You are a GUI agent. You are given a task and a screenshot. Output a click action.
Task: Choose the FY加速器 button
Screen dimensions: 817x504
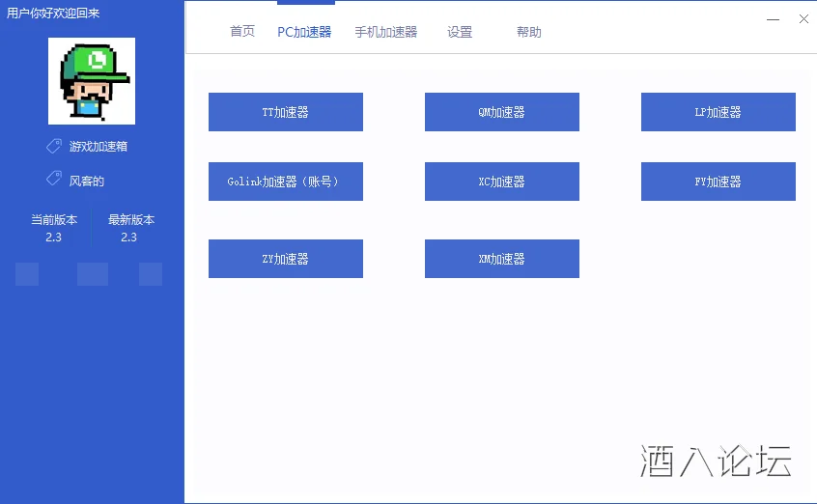click(718, 182)
